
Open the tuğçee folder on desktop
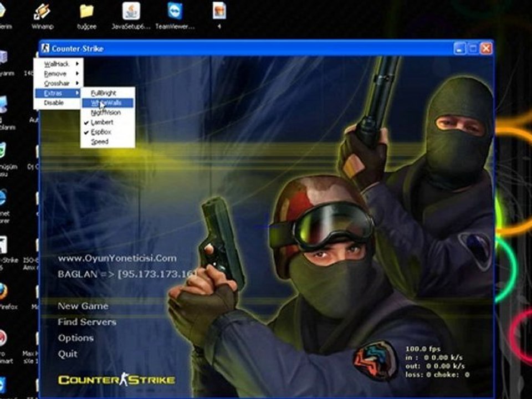click(x=86, y=16)
